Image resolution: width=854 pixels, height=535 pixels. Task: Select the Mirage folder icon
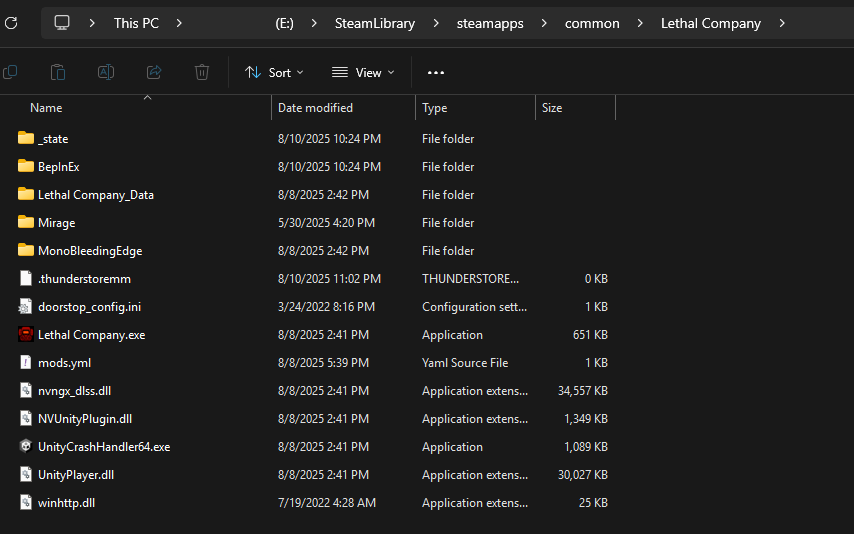click(26, 222)
